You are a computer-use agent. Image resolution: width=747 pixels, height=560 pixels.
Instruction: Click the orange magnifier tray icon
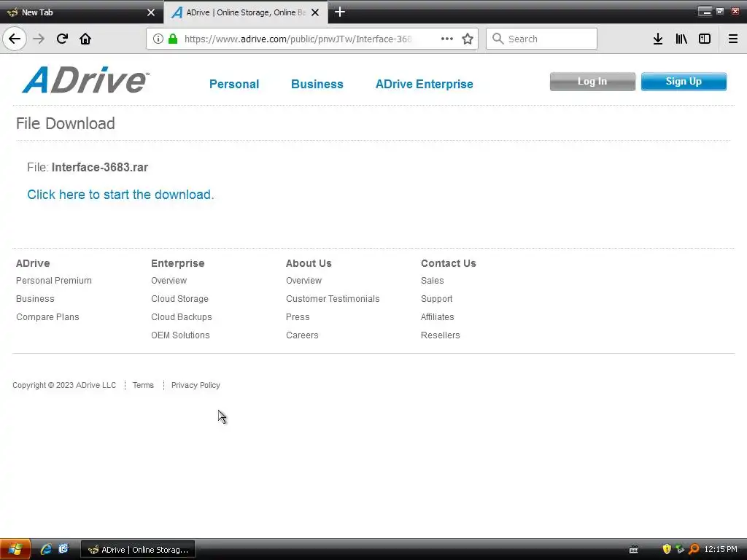[694, 550]
